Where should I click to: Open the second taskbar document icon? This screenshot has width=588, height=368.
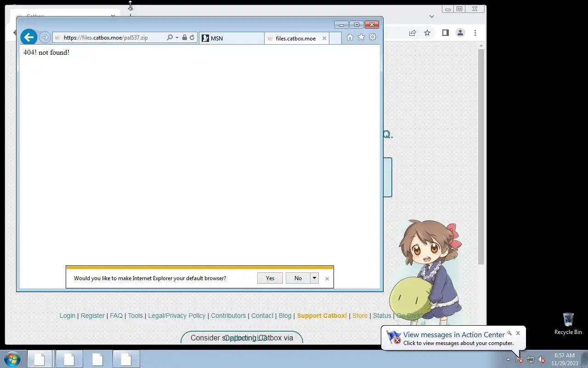pyautogui.click(x=69, y=359)
